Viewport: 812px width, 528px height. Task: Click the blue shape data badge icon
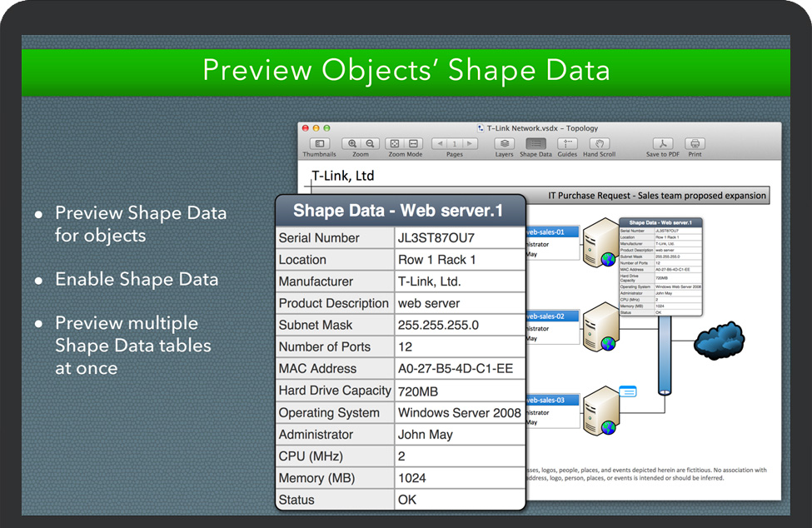[x=627, y=391]
